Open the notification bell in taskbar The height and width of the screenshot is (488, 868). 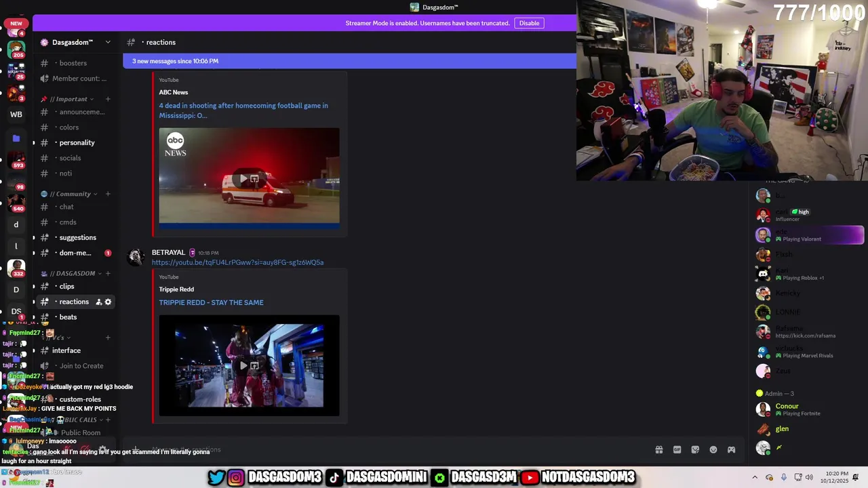coord(856,477)
